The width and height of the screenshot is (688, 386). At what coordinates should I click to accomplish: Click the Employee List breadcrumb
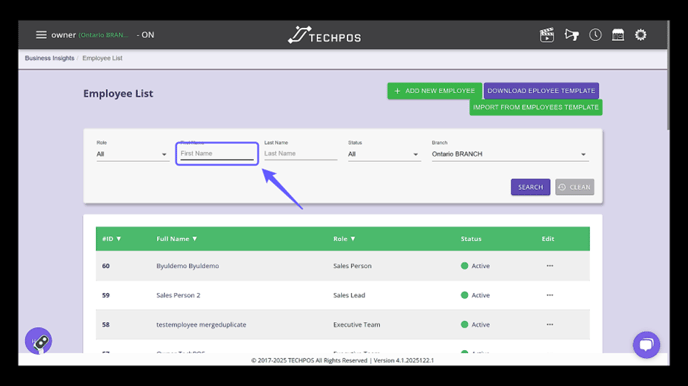coord(102,58)
